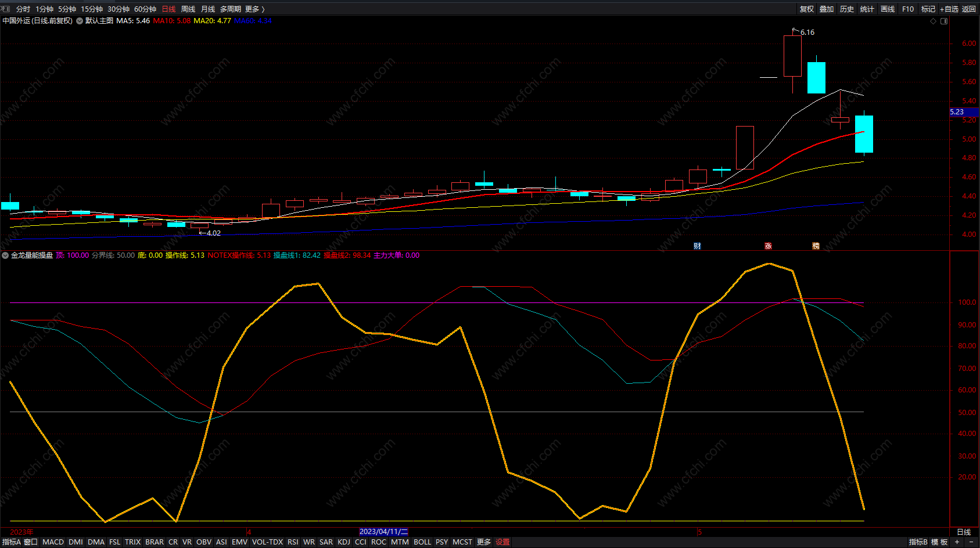The width and height of the screenshot is (980, 548).
Task: Click the 叠加 overlay button
Action: 827,9
